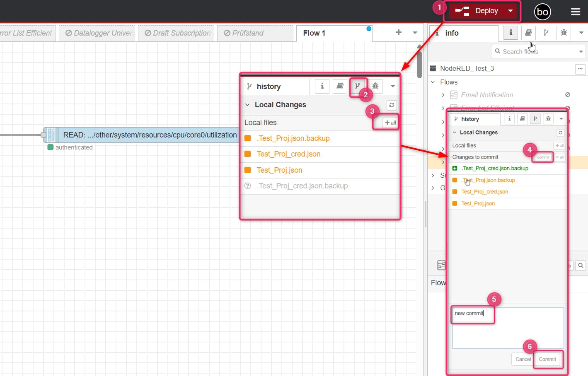Open the Deploy dropdown arrow
The width and height of the screenshot is (588, 376).
511,11
